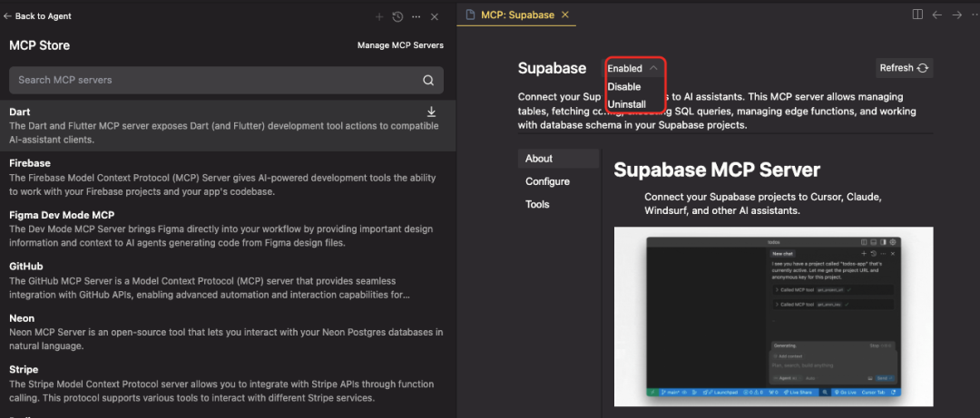Image resolution: width=980 pixels, height=418 pixels.
Task: Choose Uninstall from Supabase dropdown
Action: [x=626, y=103]
